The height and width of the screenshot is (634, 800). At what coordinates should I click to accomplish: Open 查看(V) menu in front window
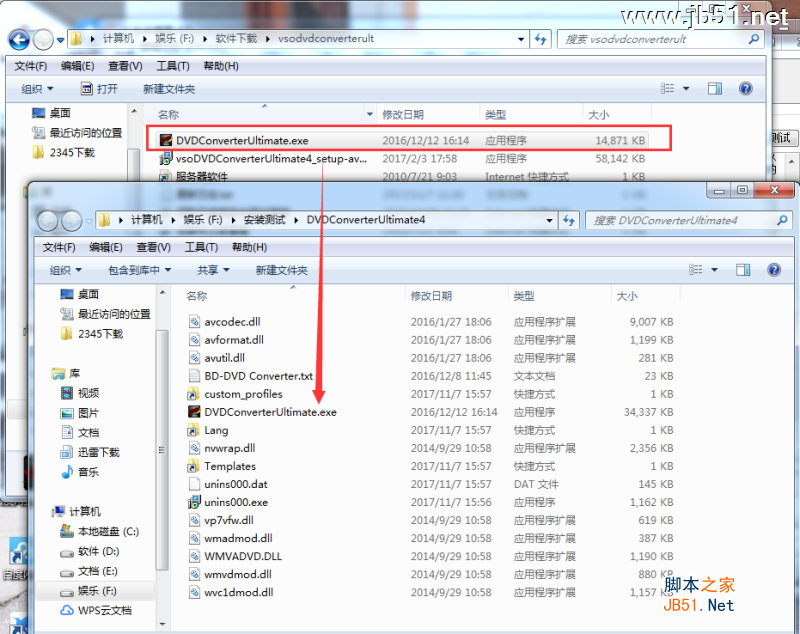(153, 247)
